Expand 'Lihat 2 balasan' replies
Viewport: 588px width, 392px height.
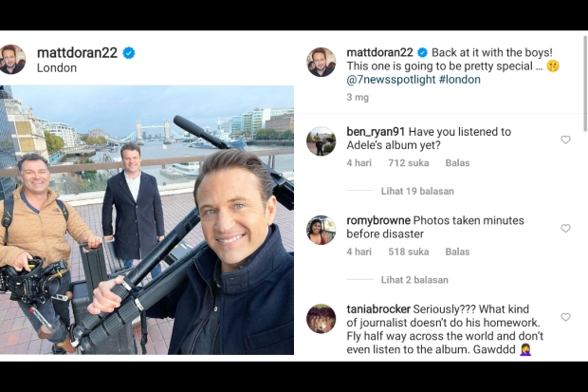[414, 280]
